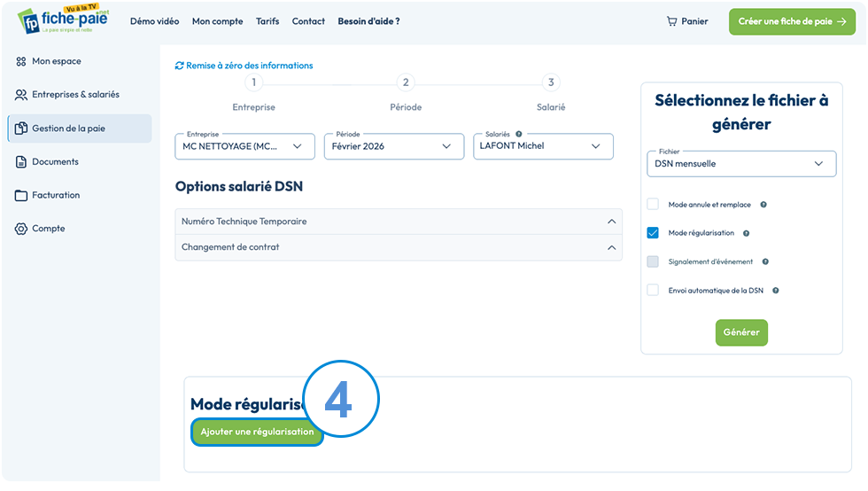The image size is (868, 491).
Task: Open the Fichier dropdown DSN mensuelle
Action: (741, 164)
